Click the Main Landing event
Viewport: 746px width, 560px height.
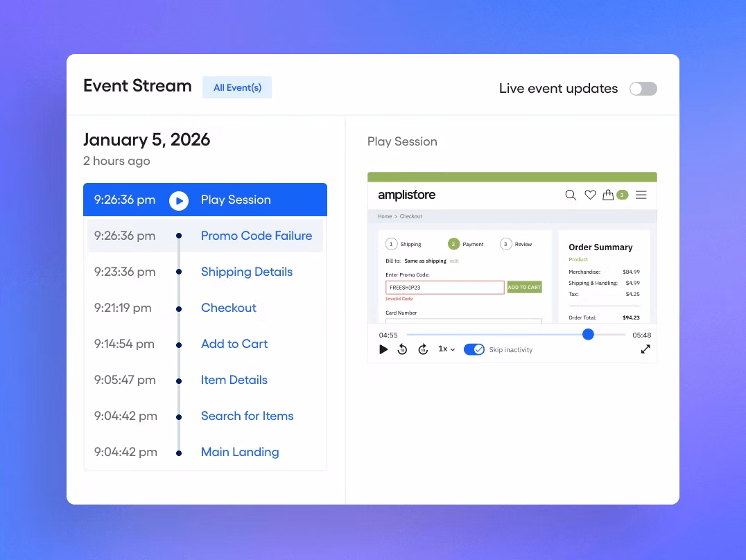tap(240, 452)
